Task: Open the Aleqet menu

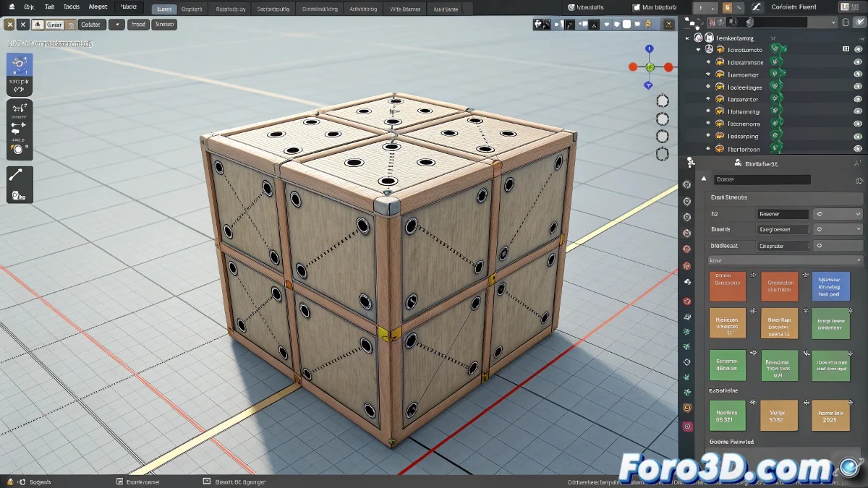Action: [x=98, y=7]
